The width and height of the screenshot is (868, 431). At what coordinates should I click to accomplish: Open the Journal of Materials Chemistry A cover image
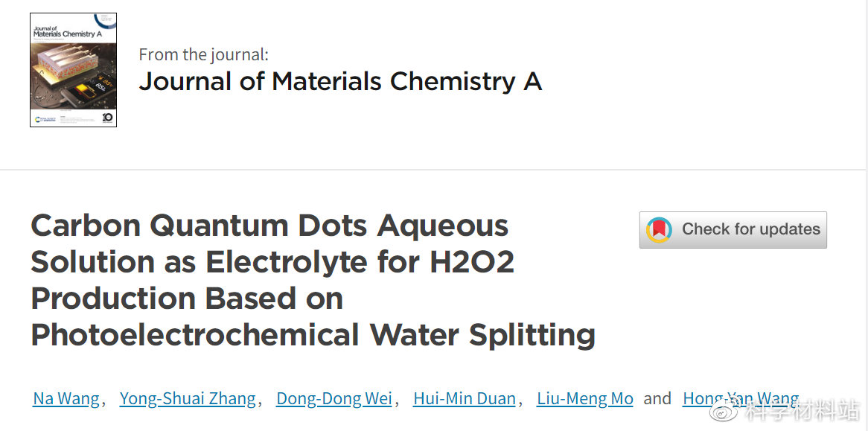pos(73,68)
